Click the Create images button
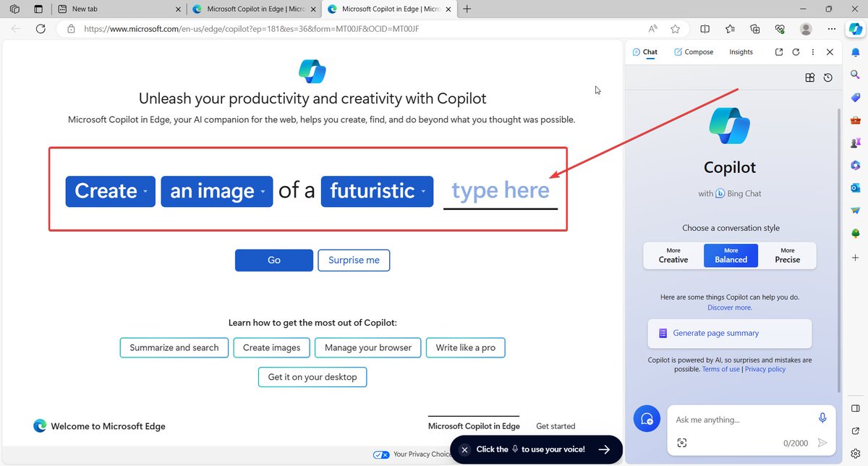Image resolution: width=868 pixels, height=466 pixels. click(x=272, y=348)
